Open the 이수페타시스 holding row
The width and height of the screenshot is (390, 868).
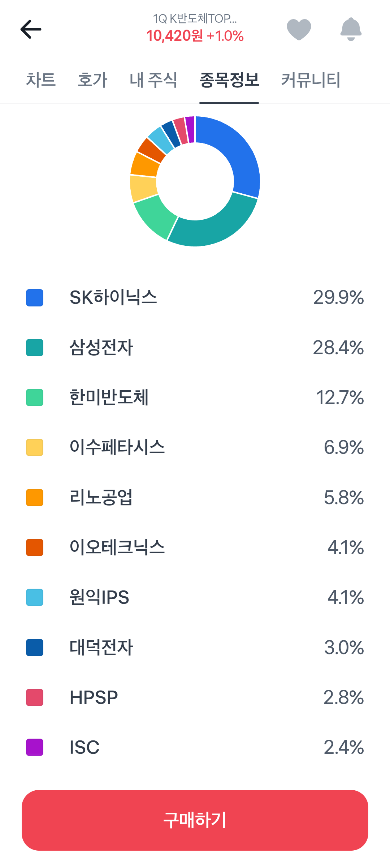point(195,447)
